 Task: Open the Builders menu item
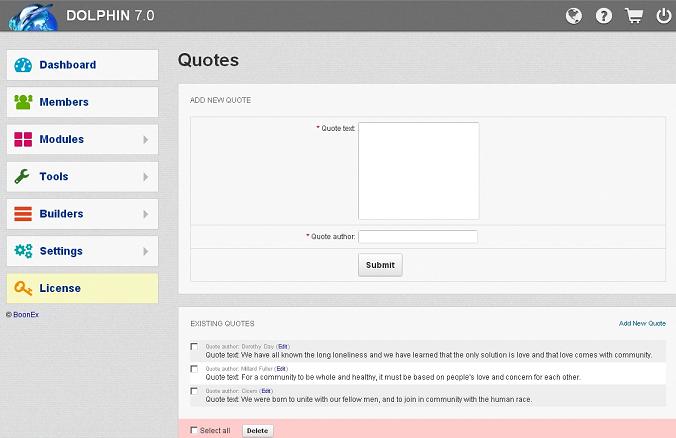(x=82, y=214)
